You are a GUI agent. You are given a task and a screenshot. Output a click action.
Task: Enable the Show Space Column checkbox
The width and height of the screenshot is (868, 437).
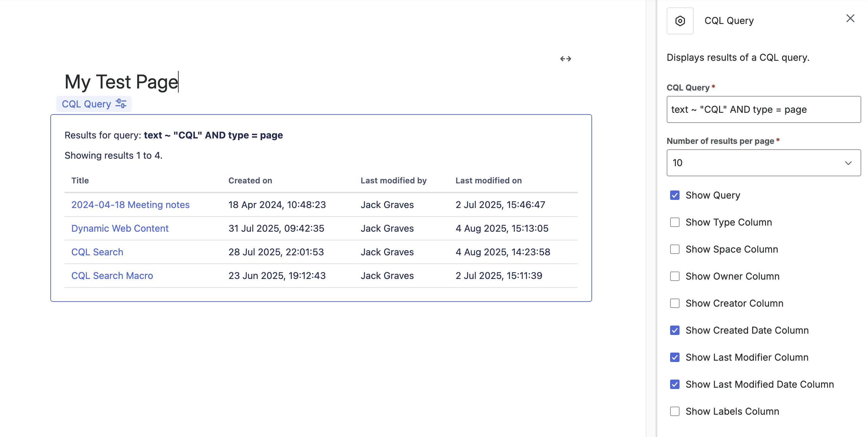[674, 249]
